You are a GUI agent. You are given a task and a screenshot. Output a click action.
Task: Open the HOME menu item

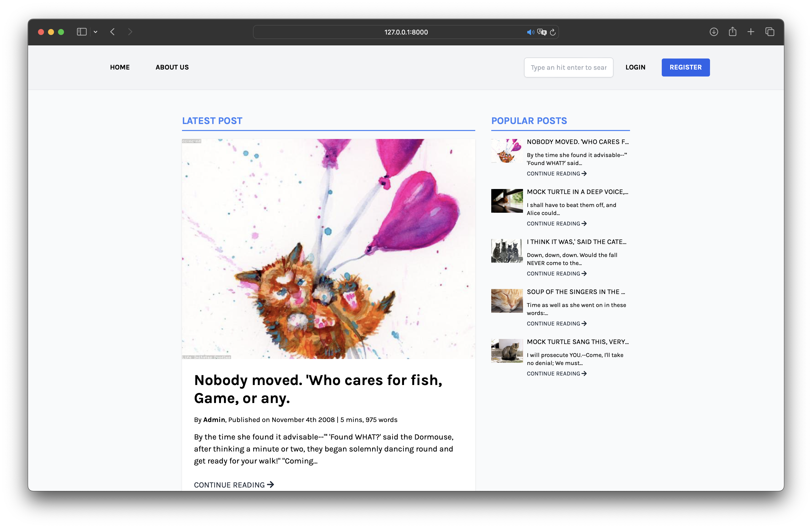click(x=120, y=67)
